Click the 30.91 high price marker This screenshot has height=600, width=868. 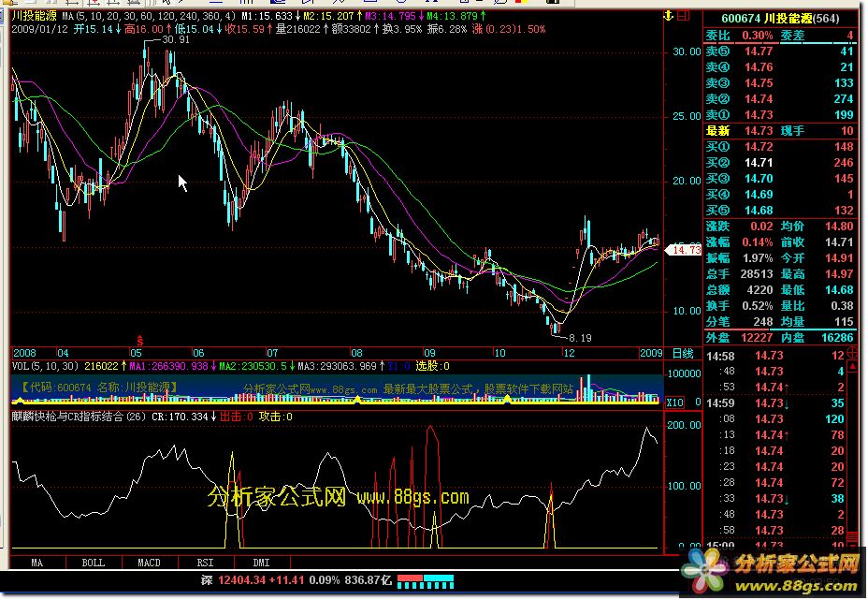pyautogui.click(x=175, y=40)
